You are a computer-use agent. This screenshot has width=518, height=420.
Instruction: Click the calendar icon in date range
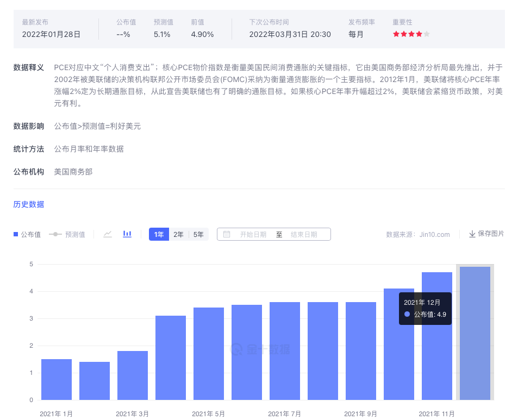click(x=227, y=234)
